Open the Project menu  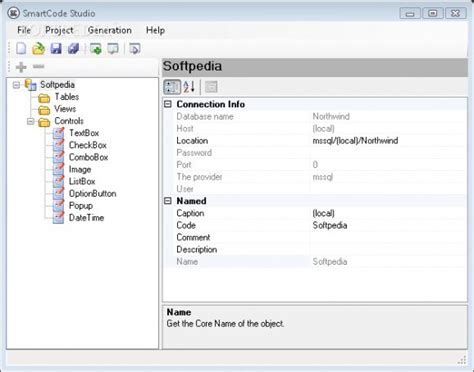coord(59,30)
